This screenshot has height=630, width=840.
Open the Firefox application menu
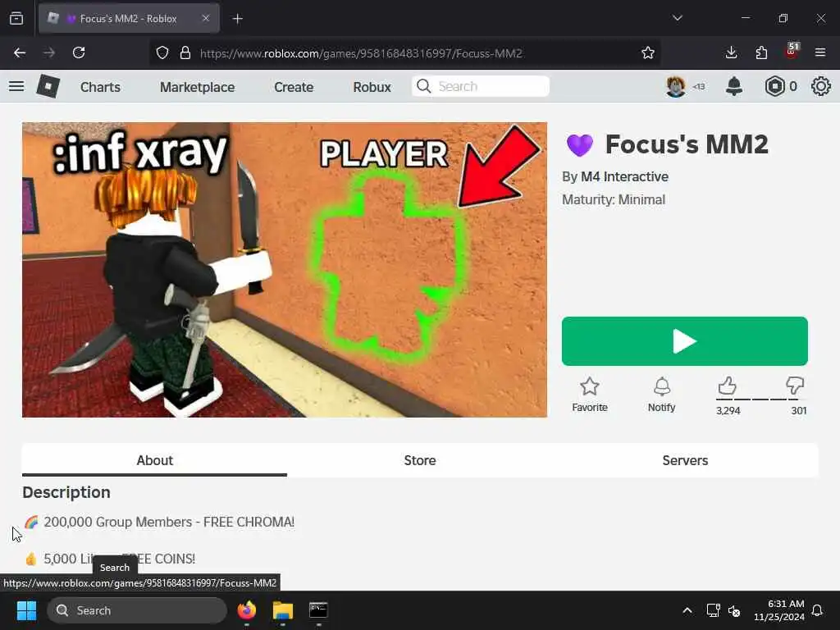tap(820, 52)
